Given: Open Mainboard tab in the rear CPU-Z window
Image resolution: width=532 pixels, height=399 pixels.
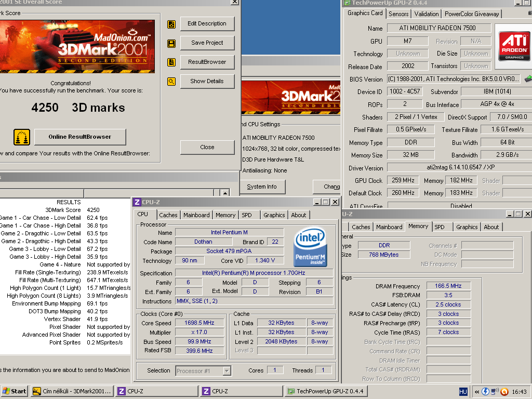Looking at the screenshot, I should (x=389, y=227).
